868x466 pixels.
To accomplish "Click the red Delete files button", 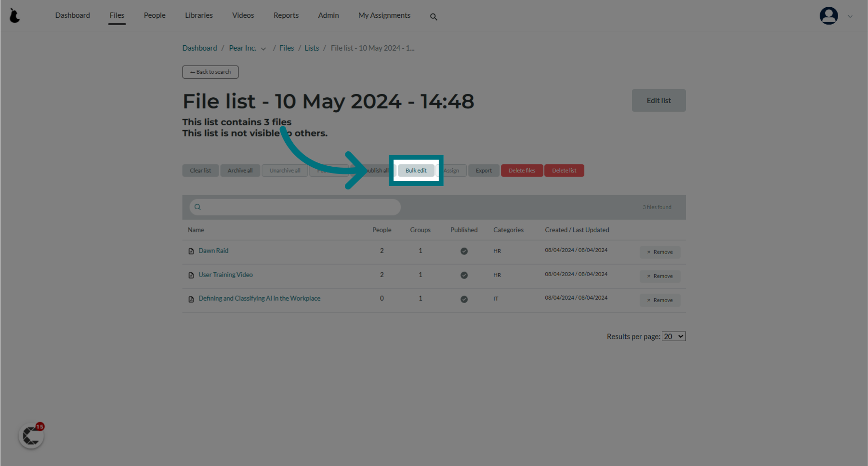I will (522, 171).
